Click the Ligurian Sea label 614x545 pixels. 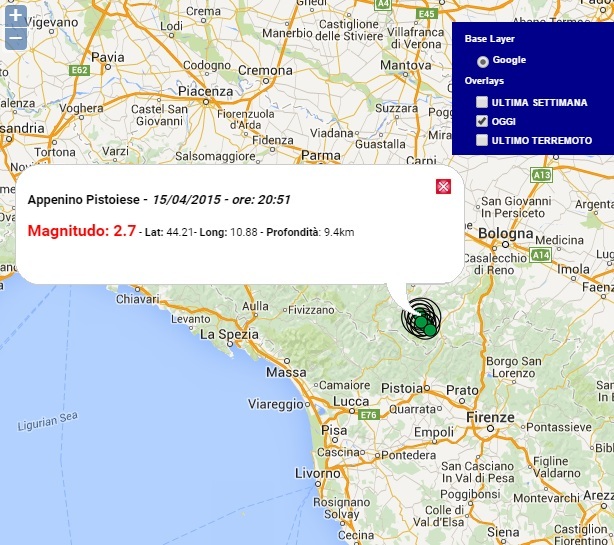point(48,422)
